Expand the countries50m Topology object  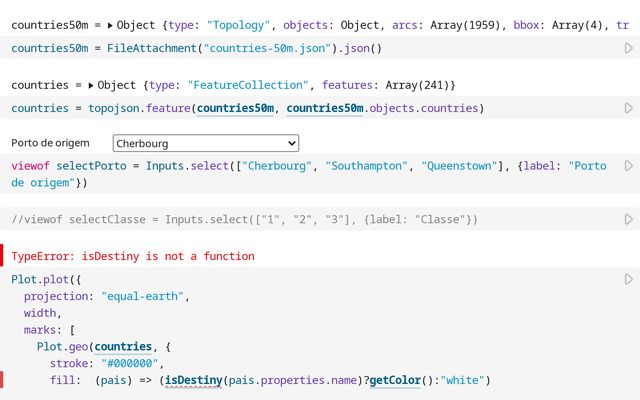tap(110, 22)
